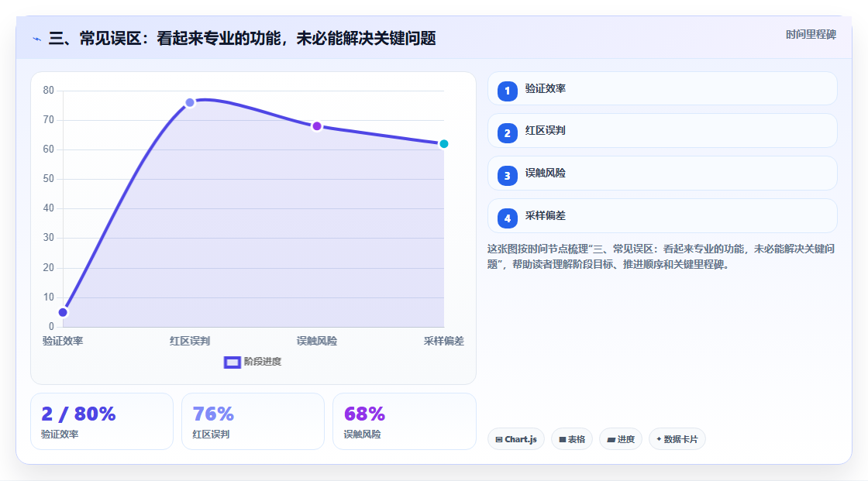Click the 阶段进度 legend color box
This screenshot has width=868, height=481.
232,362
